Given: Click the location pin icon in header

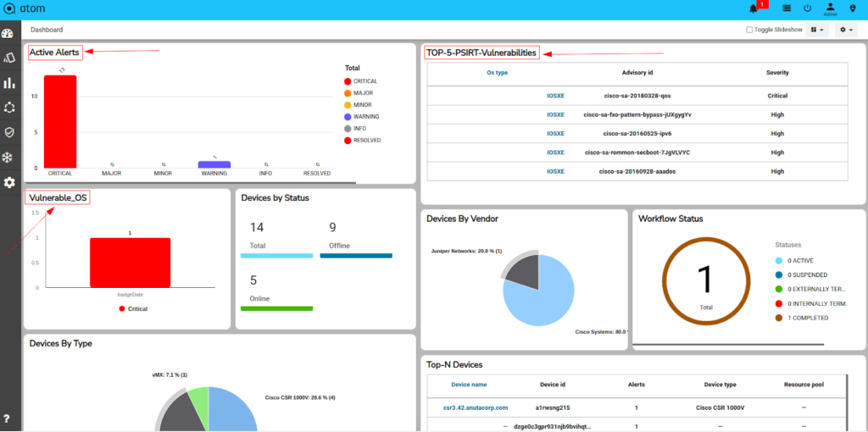Looking at the screenshot, I should click(x=853, y=8).
